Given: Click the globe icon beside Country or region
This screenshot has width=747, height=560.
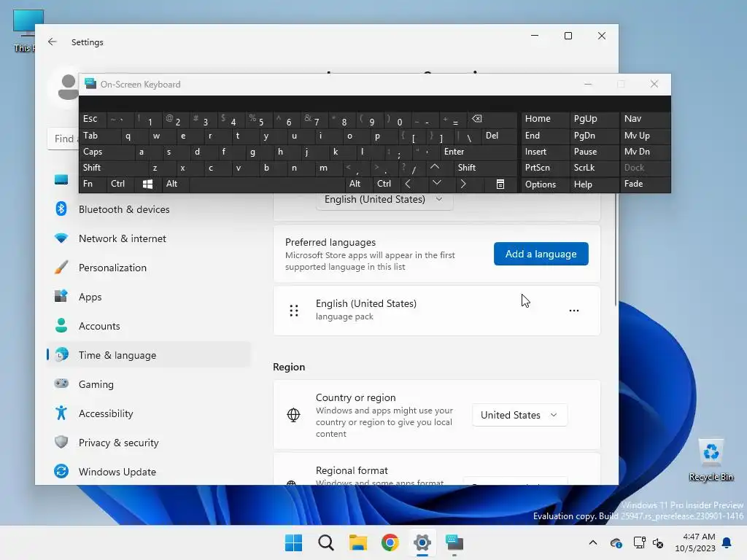Looking at the screenshot, I should click(293, 415).
